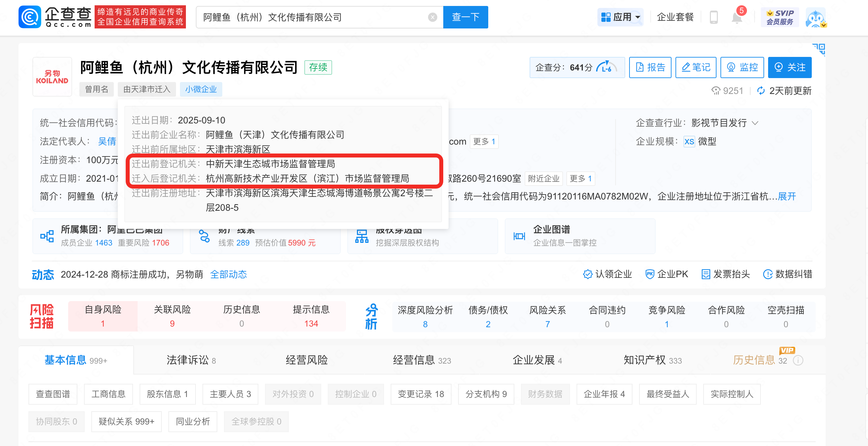Click the history info help icon
Viewport: 868px width, 446px height.
pos(798,360)
